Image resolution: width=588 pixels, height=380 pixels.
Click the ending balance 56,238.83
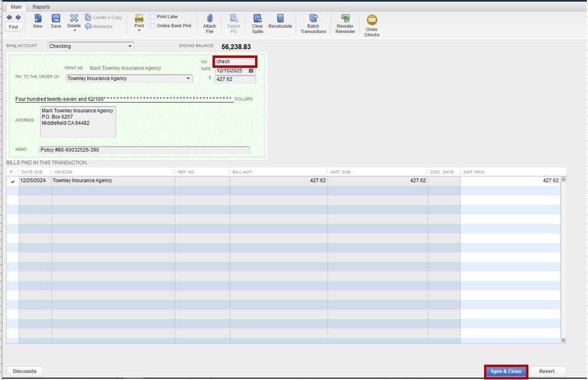coord(236,47)
